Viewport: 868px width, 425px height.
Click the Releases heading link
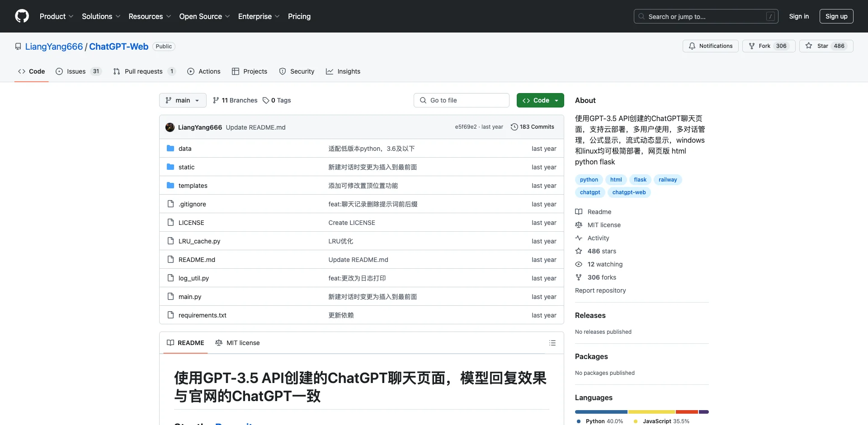[x=590, y=315]
